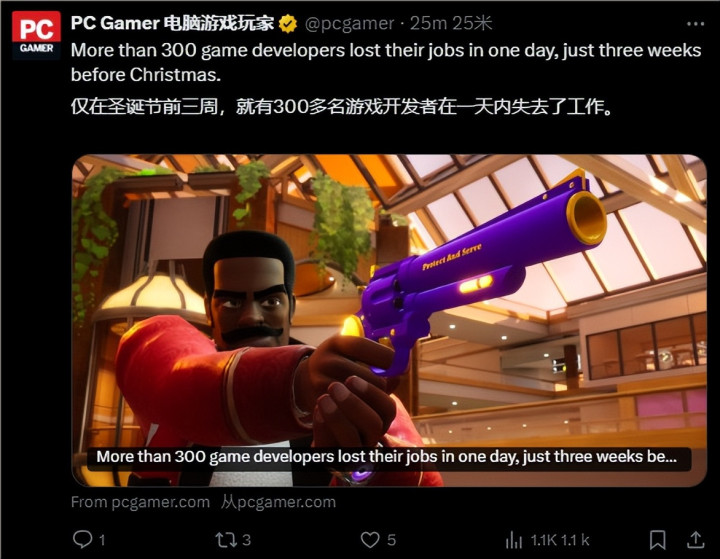
Task: Click the reply count number 1
Action: [102, 540]
